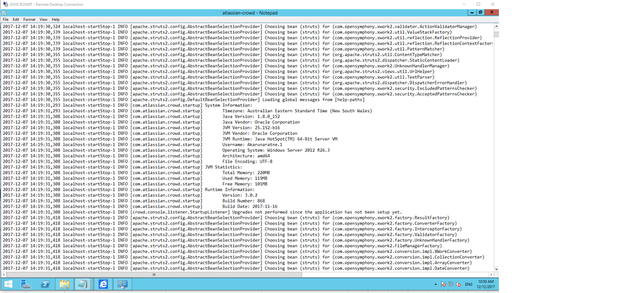Click the 'Used Memory: 119MB' text
Screen dimensions: 644x293
click(244, 179)
